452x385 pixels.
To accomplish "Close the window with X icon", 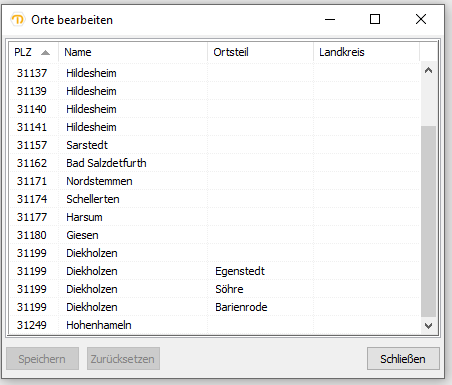I will 421,19.
